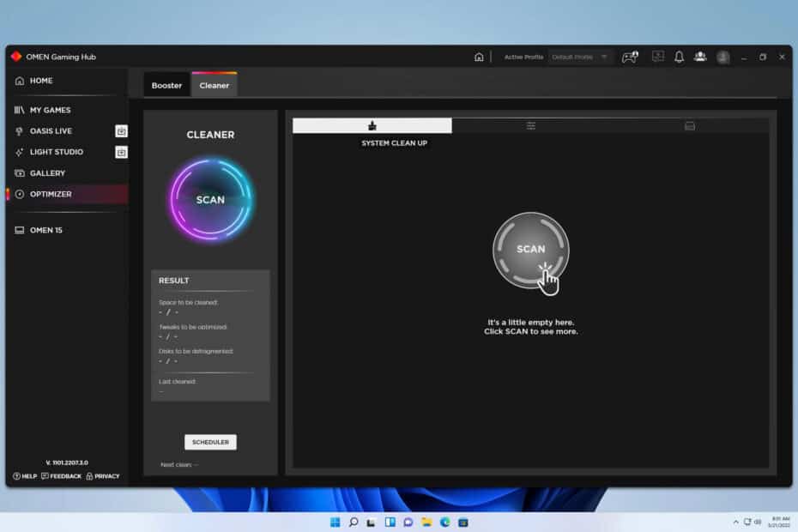Click the large SCAN button
This screenshot has height=532, width=798.
[x=530, y=250]
